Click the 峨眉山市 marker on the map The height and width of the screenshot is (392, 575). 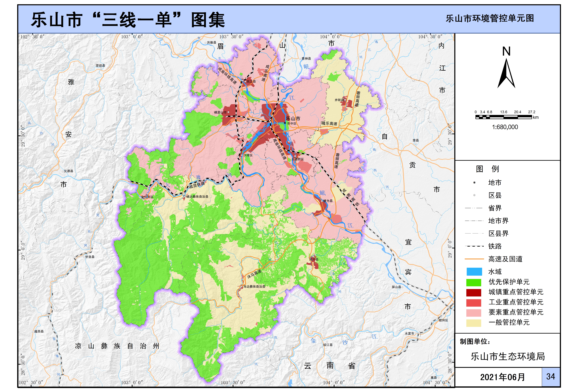tap(228, 112)
